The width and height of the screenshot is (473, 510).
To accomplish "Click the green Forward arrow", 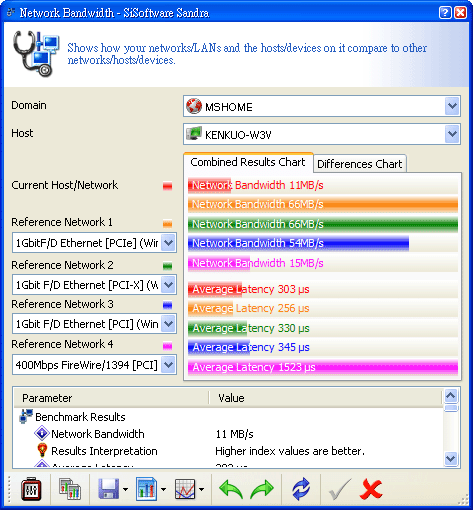I will [x=262, y=489].
